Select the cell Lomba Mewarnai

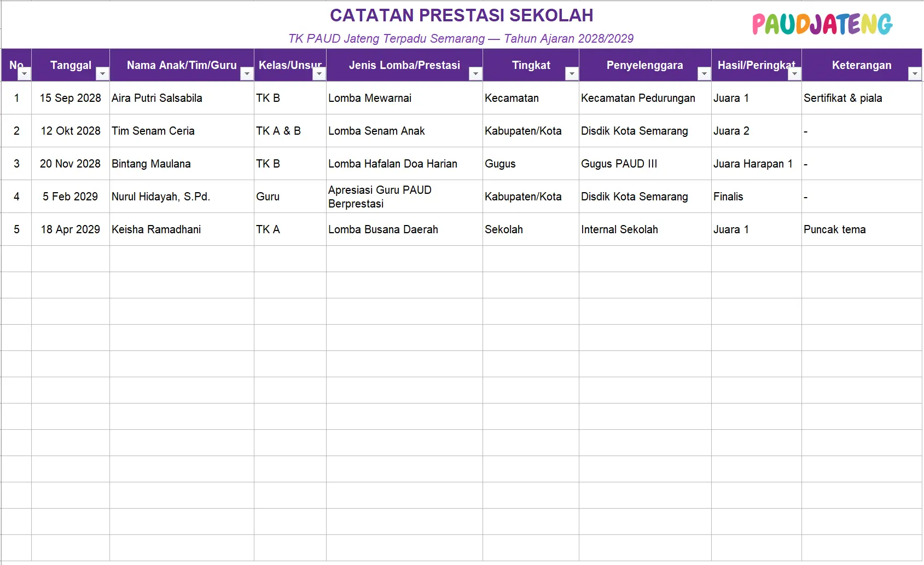[404, 98]
